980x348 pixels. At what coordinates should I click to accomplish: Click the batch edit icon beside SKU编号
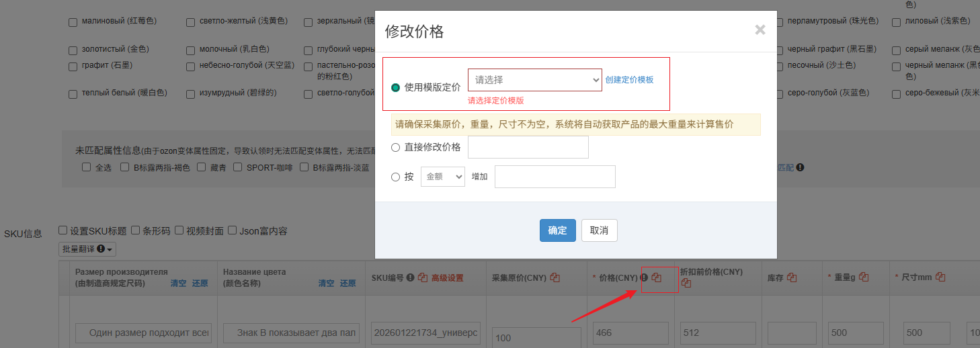pos(423,277)
